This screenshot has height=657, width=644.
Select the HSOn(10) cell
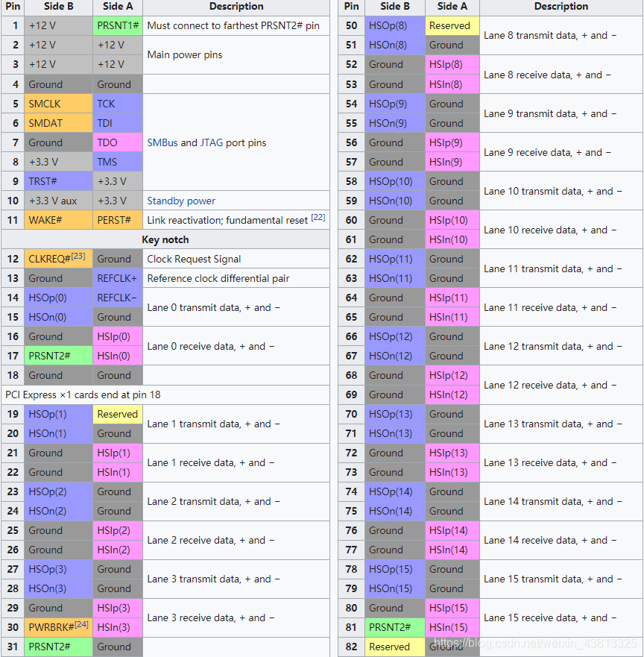tap(395, 201)
